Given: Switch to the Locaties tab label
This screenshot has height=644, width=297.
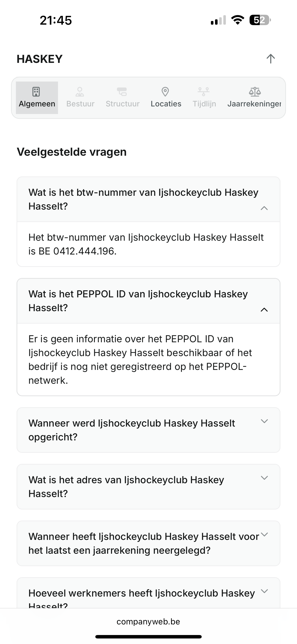Looking at the screenshot, I should click(166, 104).
